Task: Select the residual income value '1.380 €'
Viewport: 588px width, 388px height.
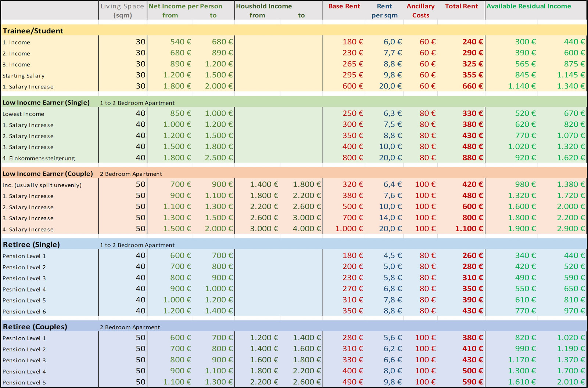Action: pyautogui.click(x=571, y=184)
